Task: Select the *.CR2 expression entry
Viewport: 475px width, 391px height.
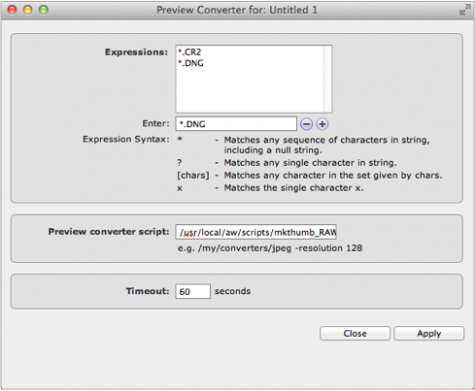Action: point(189,52)
